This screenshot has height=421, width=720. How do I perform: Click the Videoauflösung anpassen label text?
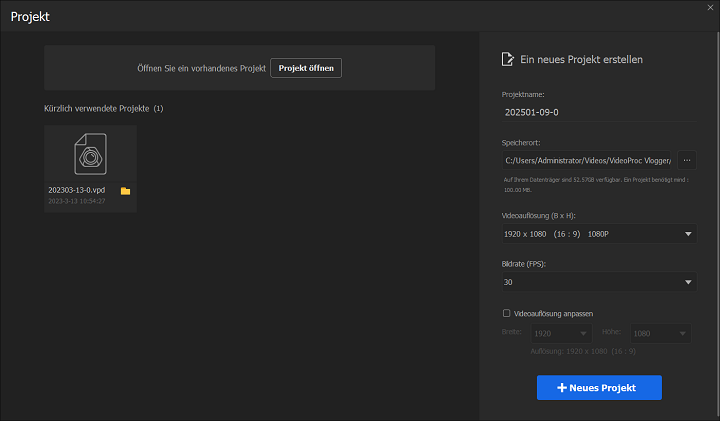[554, 313]
